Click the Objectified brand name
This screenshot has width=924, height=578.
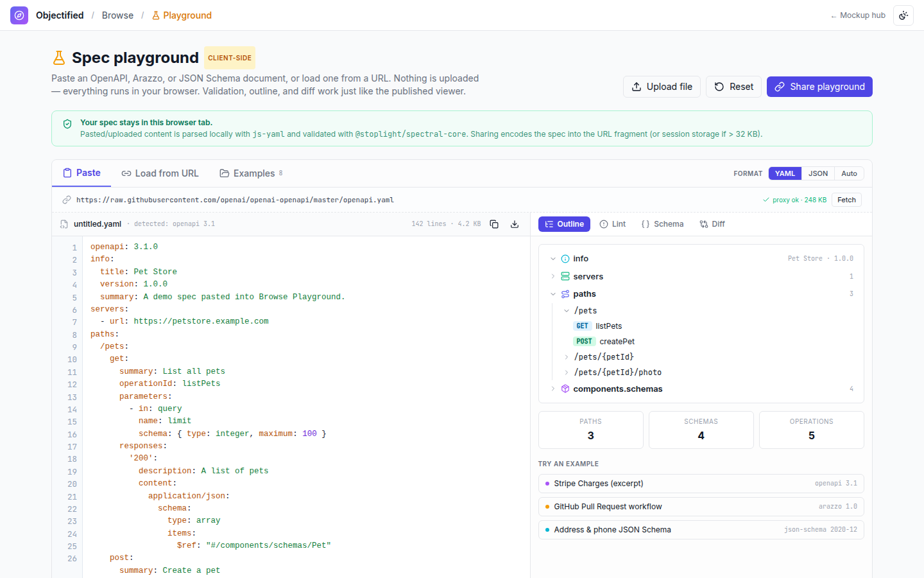click(60, 15)
